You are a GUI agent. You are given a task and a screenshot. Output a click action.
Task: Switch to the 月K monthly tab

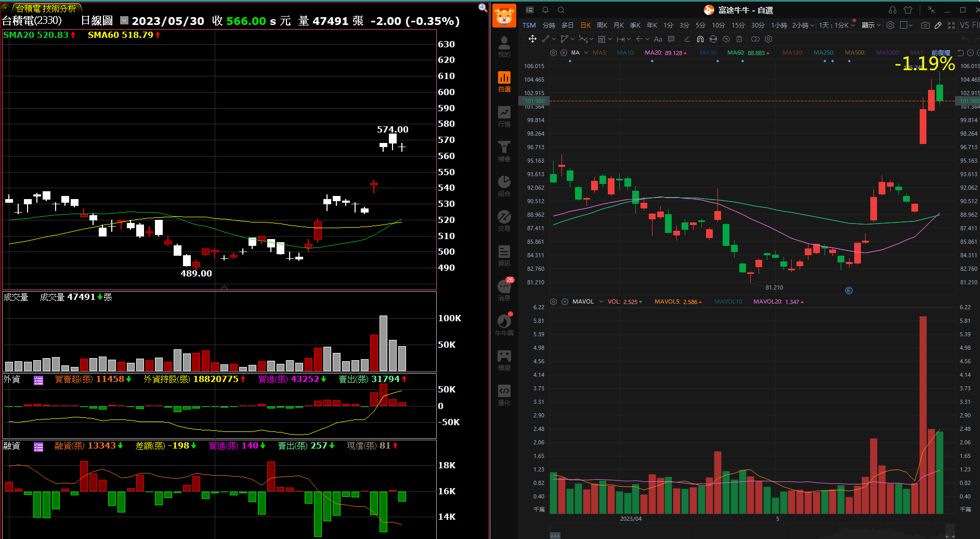[619, 25]
